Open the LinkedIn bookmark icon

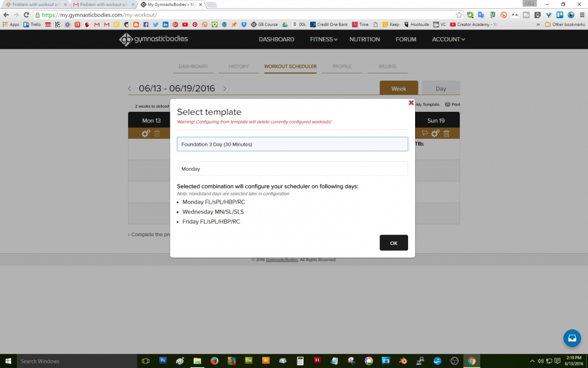coord(165,24)
